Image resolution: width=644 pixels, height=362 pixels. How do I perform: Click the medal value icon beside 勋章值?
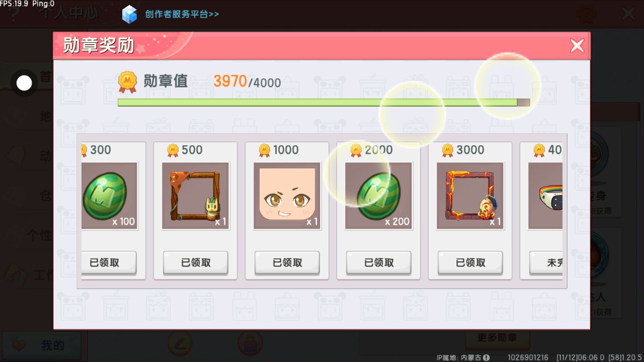[127, 82]
